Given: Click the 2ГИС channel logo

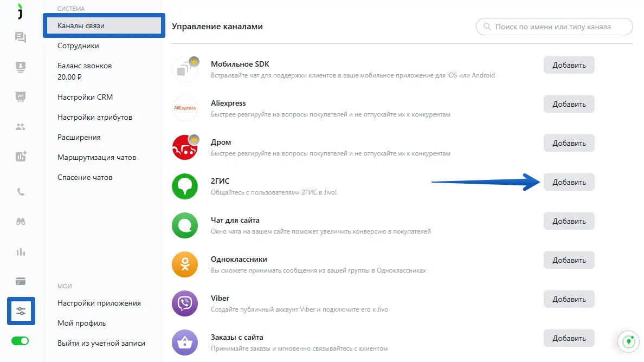Looking at the screenshot, I should tap(185, 186).
